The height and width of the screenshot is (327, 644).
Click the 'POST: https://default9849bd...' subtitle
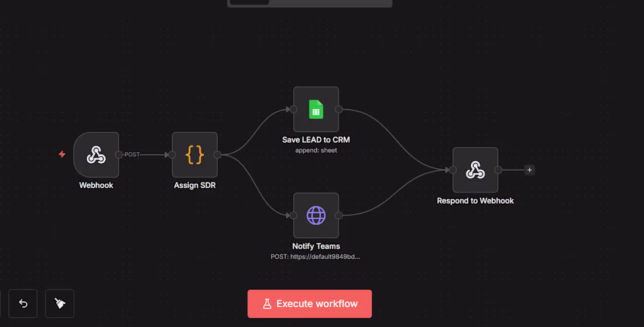tap(315, 257)
